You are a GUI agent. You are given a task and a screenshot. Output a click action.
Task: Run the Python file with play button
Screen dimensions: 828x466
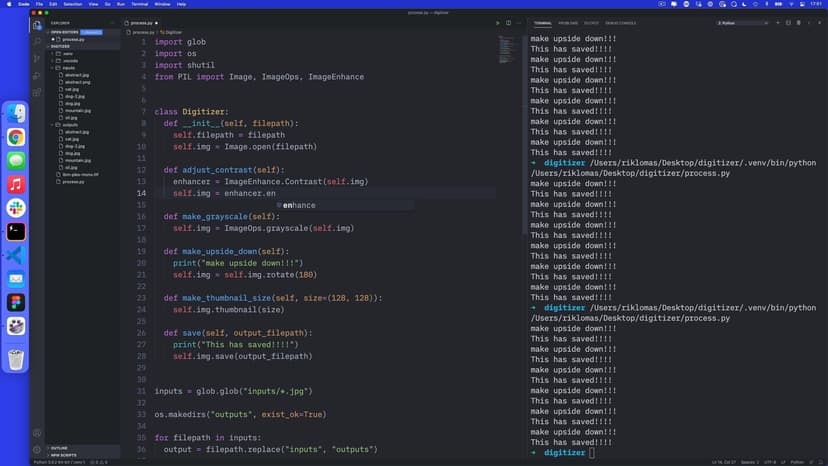pos(497,22)
